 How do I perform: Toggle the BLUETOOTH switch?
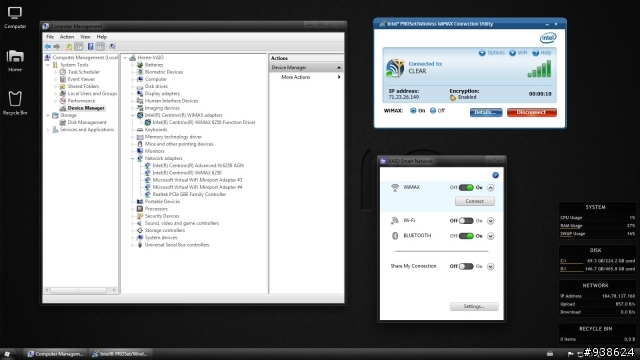click(466, 236)
